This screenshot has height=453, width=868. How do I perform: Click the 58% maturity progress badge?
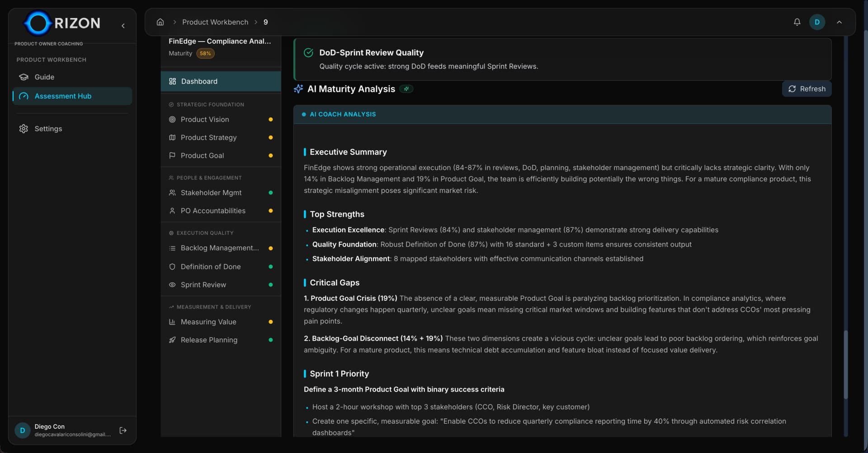[206, 53]
